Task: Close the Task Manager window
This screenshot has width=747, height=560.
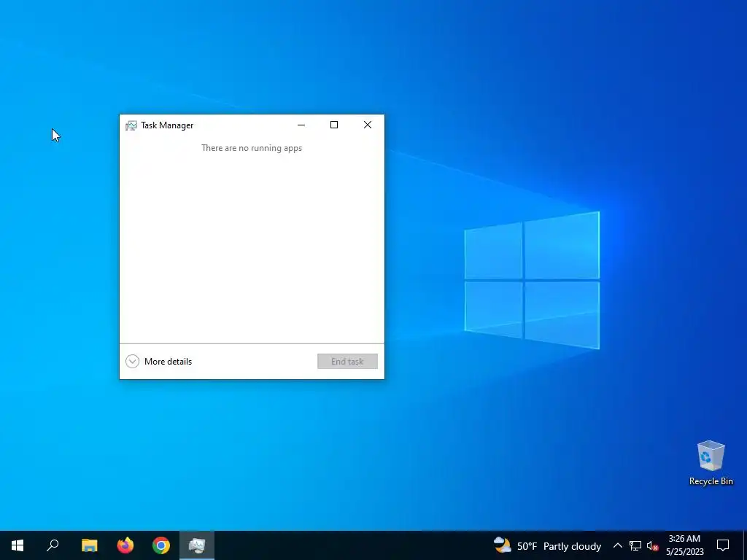Action: (x=368, y=125)
